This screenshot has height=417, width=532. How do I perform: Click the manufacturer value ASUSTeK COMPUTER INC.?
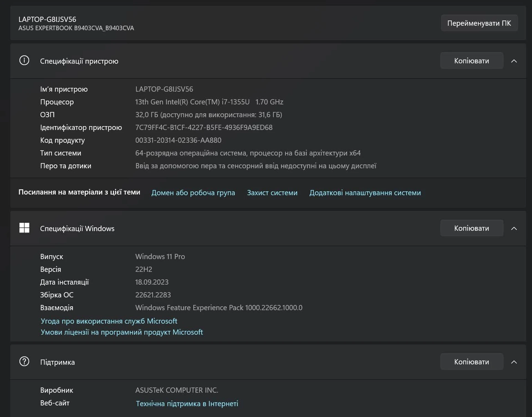pyautogui.click(x=177, y=390)
